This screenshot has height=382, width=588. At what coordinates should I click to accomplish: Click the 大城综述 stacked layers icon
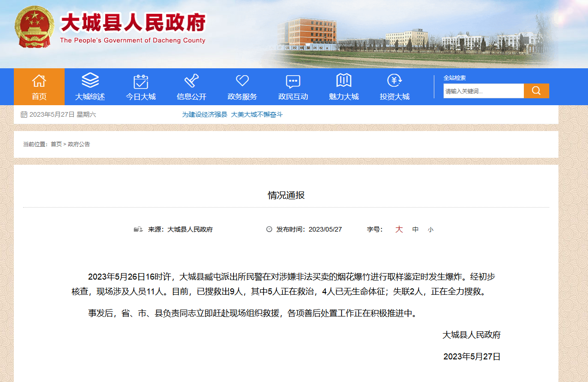pyautogui.click(x=90, y=81)
